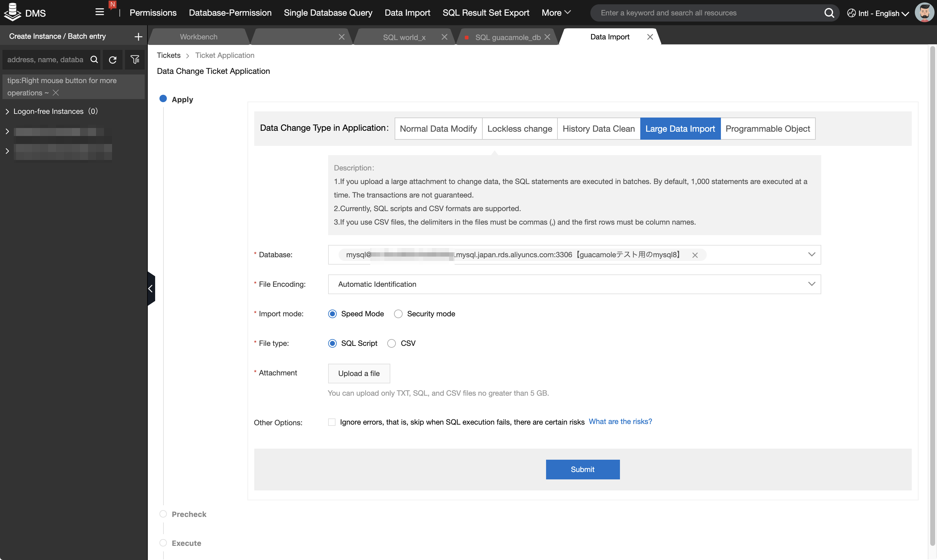Screen dimensions: 937x560
Task: Click the global search magnifier icon
Action: click(x=829, y=13)
